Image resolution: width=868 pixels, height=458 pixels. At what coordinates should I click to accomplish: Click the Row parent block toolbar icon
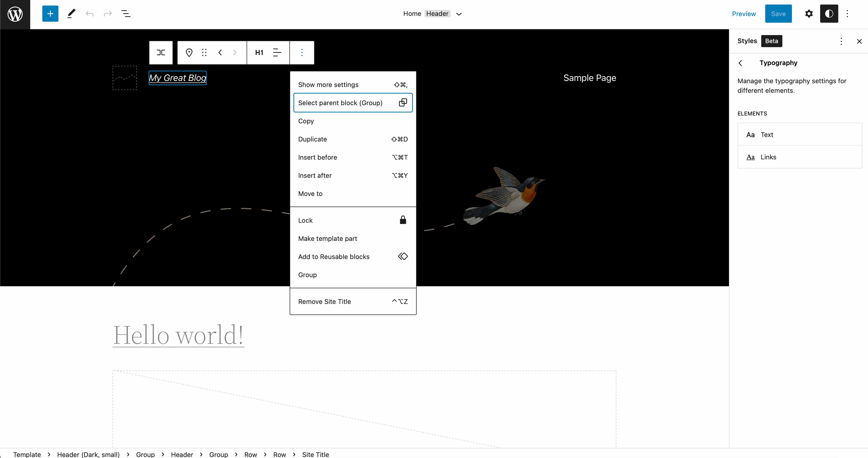pyautogui.click(x=161, y=53)
